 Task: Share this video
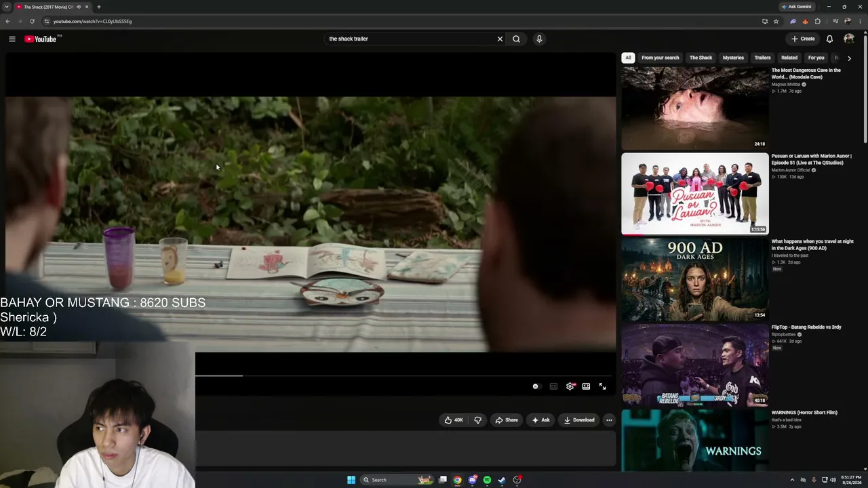point(507,420)
